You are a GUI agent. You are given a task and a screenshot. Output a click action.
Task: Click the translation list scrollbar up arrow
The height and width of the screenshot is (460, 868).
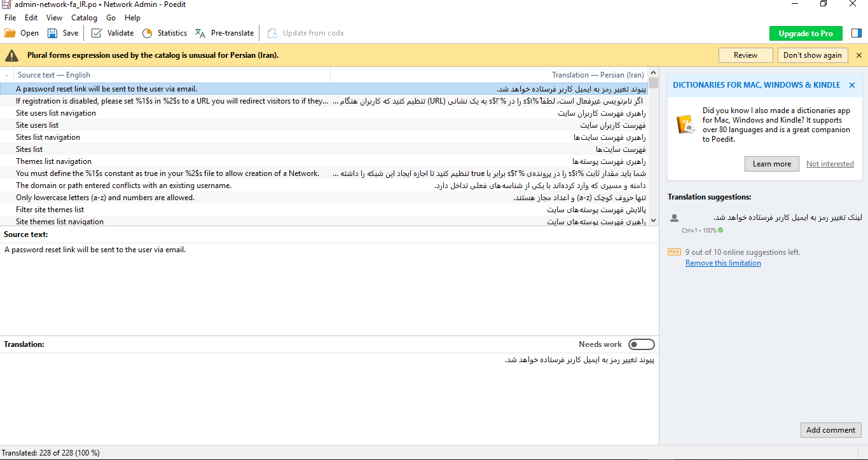[653, 74]
